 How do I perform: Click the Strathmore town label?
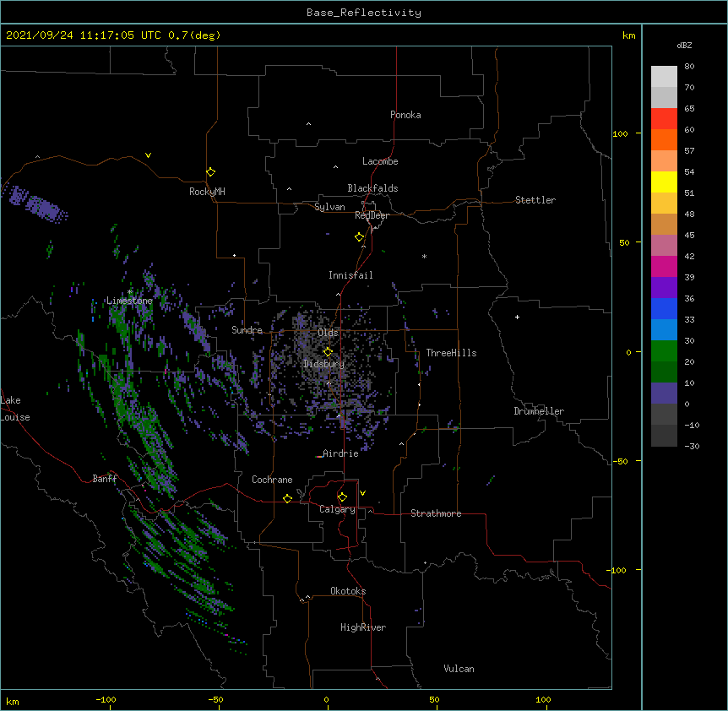coord(436,513)
